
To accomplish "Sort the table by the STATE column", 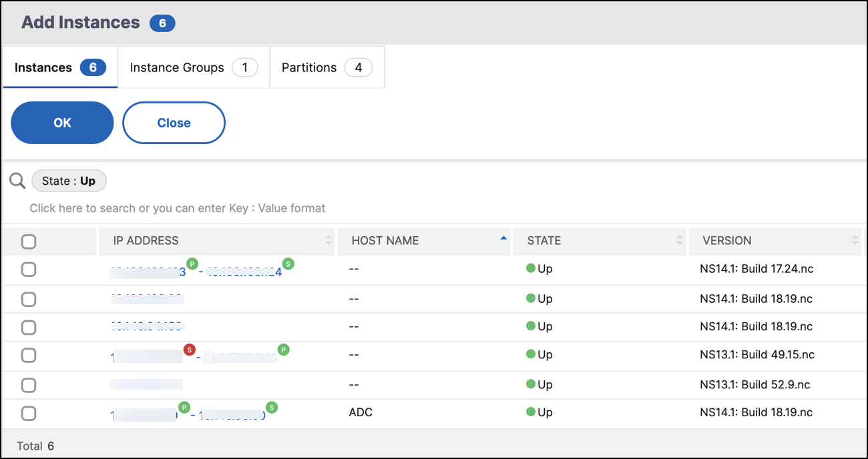I will point(599,241).
